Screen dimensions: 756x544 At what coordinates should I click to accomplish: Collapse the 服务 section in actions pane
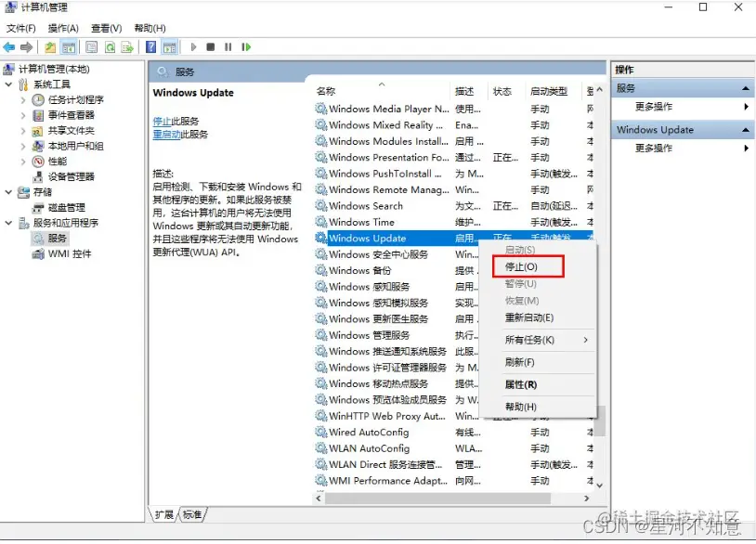(746, 89)
